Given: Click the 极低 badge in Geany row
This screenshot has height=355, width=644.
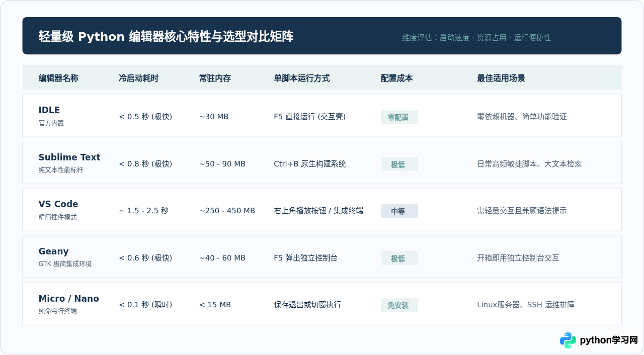Looking at the screenshot, I should 399,258.
